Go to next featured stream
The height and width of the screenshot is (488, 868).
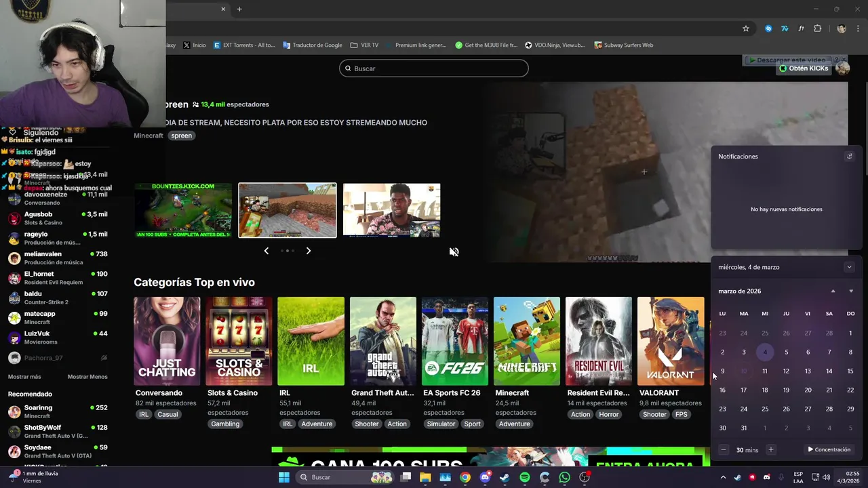pos(308,251)
